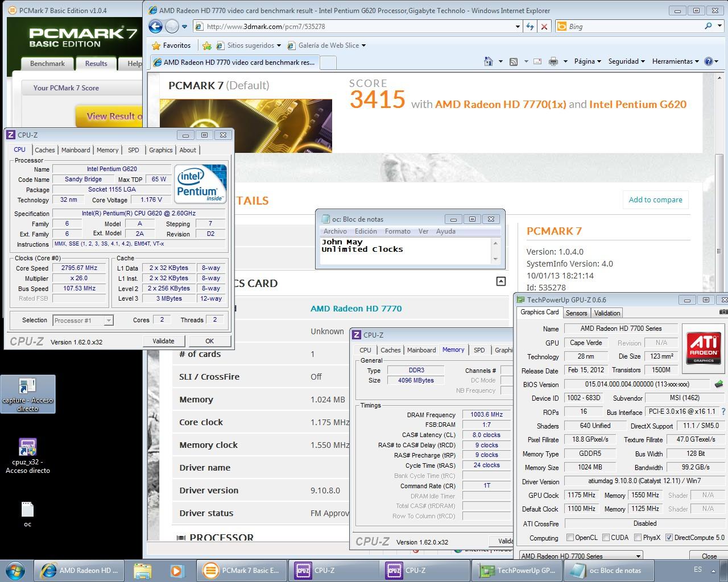This screenshot has height=582, width=728.
Task: Switch to TechPowerUp GPU-Z taskbar button
Action: pos(517,570)
